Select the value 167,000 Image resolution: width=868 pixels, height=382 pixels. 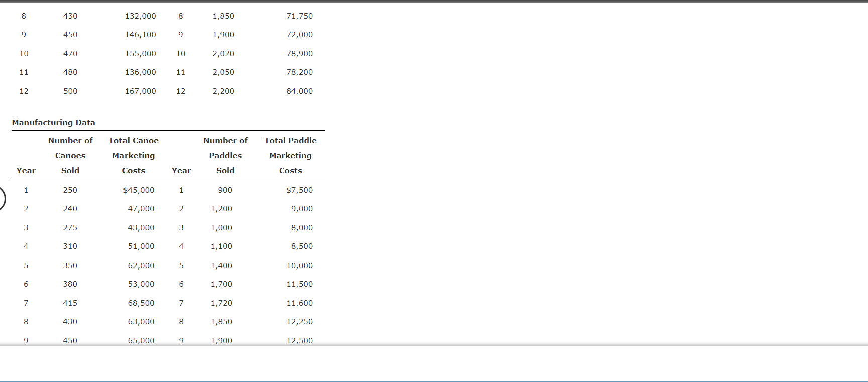(x=141, y=91)
